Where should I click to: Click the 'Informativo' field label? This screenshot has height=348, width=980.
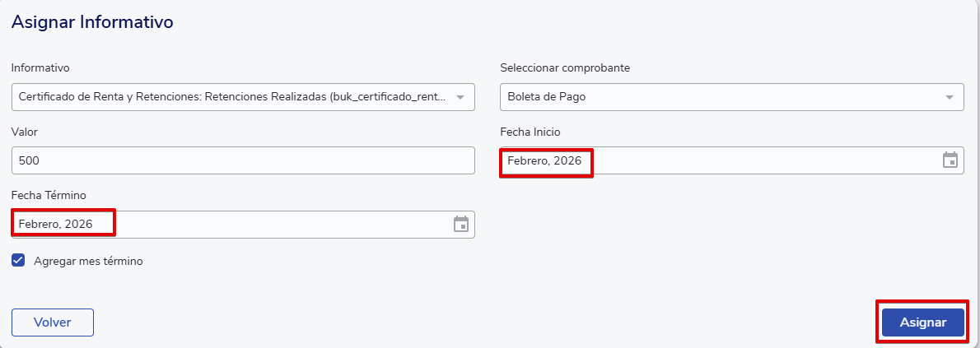[40, 67]
